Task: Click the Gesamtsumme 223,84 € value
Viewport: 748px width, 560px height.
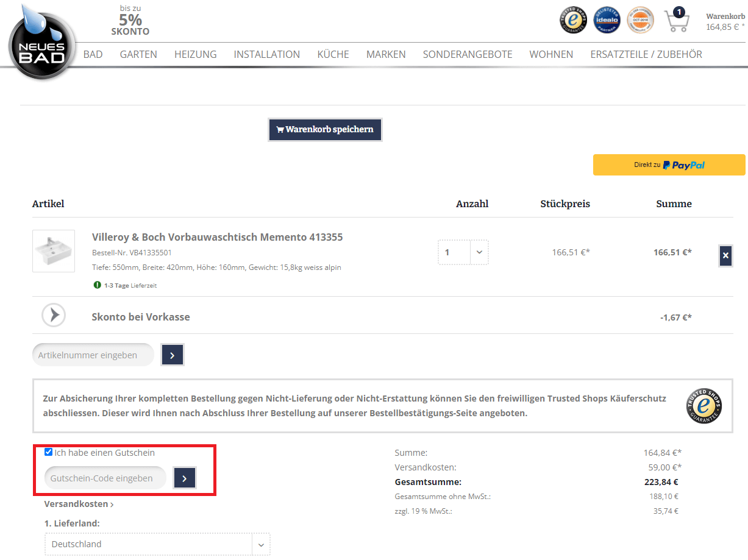Action: pyautogui.click(x=661, y=482)
